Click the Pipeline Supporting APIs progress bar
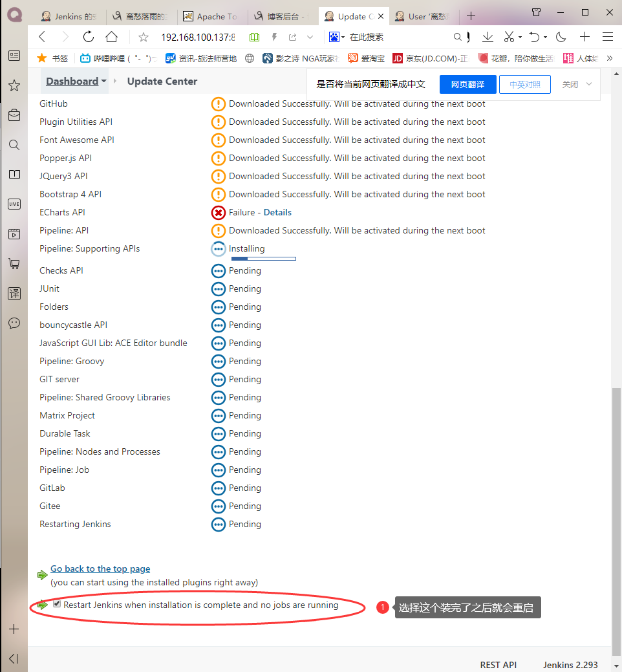 tap(263, 259)
